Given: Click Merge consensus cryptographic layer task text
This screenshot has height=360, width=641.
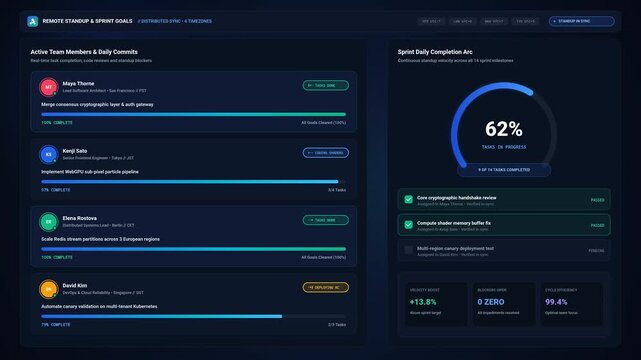Looking at the screenshot, I should [97, 105].
